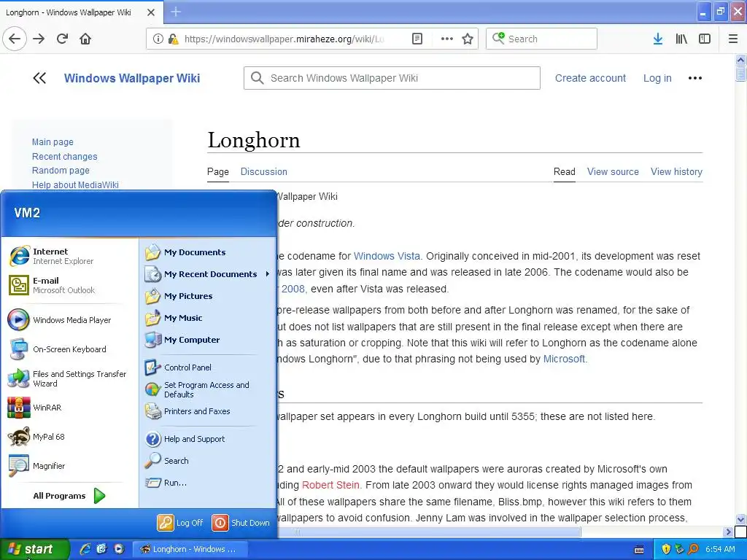The width and height of the screenshot is (747, 560).
Task: Click the magnifier tray icon
Action: 693,549
